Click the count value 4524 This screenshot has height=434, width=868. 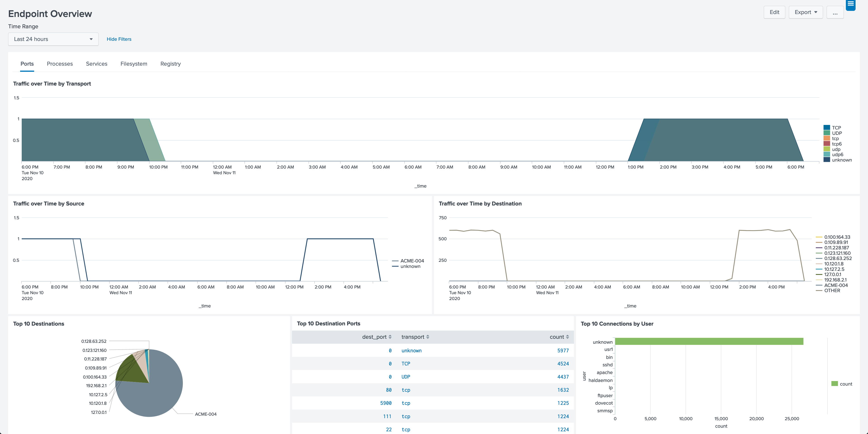(563, 364)
